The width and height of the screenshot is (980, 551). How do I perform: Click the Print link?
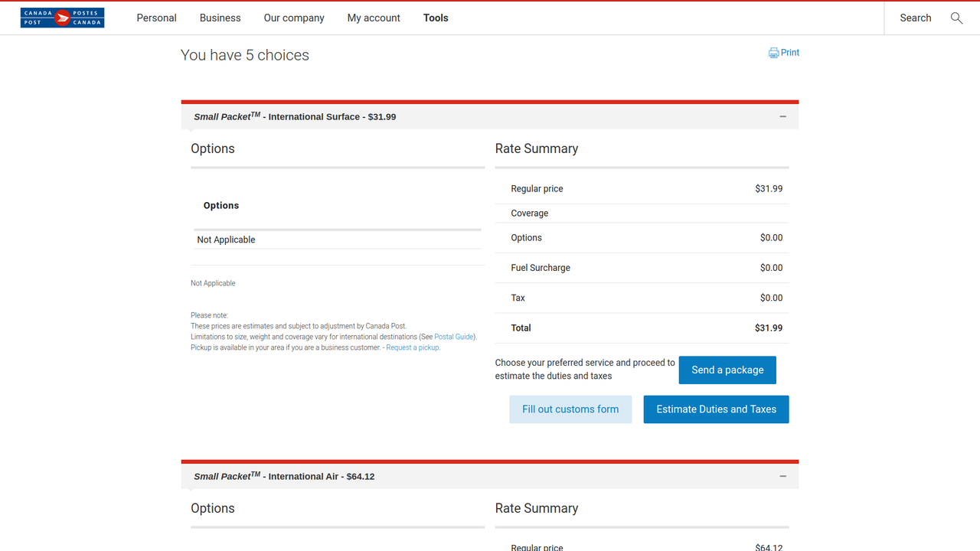[x=790, y=53]
